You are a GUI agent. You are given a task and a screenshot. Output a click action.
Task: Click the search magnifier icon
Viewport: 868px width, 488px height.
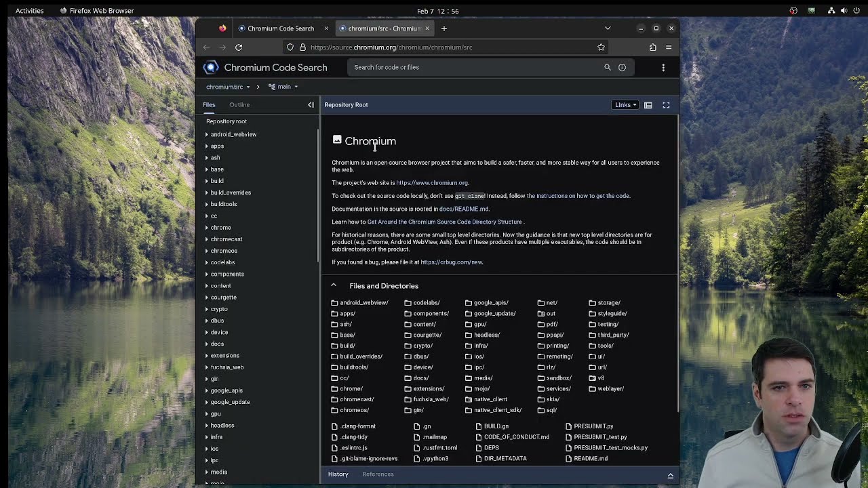point(608,67)
